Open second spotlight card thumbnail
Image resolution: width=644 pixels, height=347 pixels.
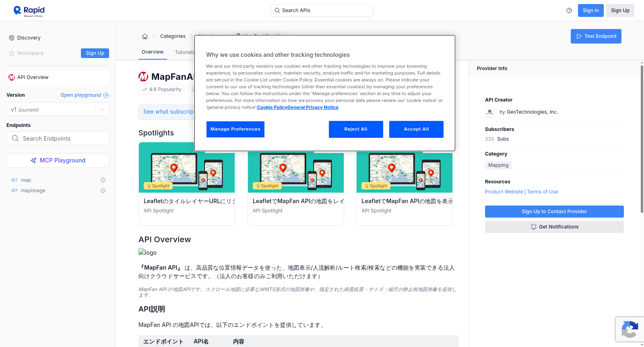click(x=296, y=172)
